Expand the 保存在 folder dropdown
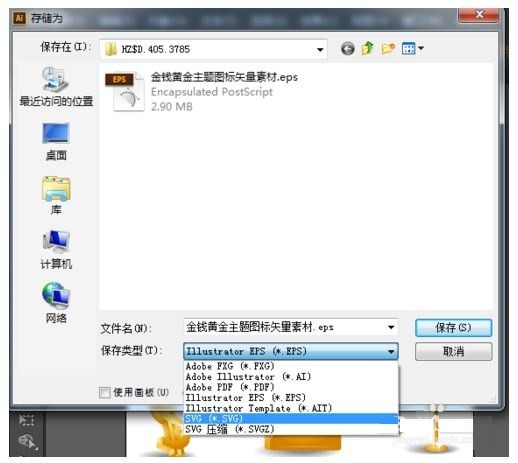 320,50
